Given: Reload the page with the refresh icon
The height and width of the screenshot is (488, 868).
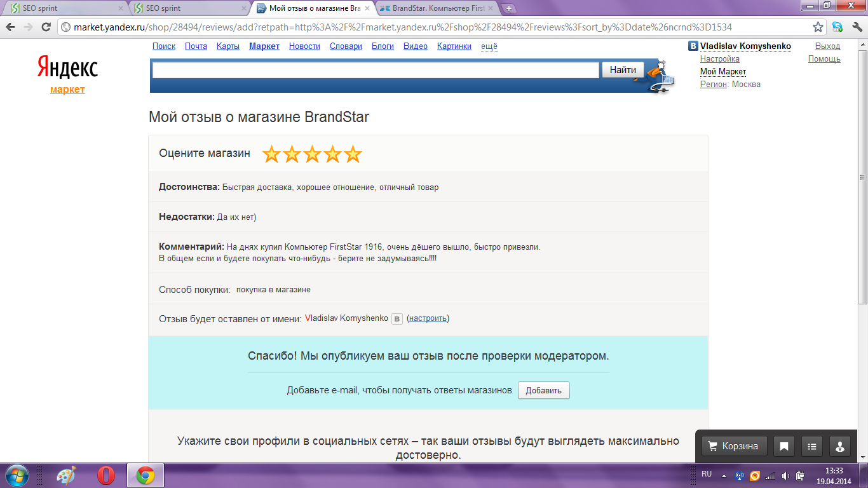Looking at the screenshot, I should coord(46,27).
